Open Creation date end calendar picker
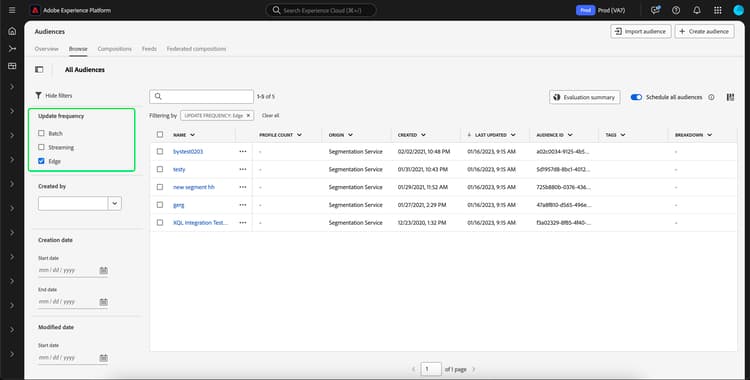750x380 pixels. click(x=103, y=302)
